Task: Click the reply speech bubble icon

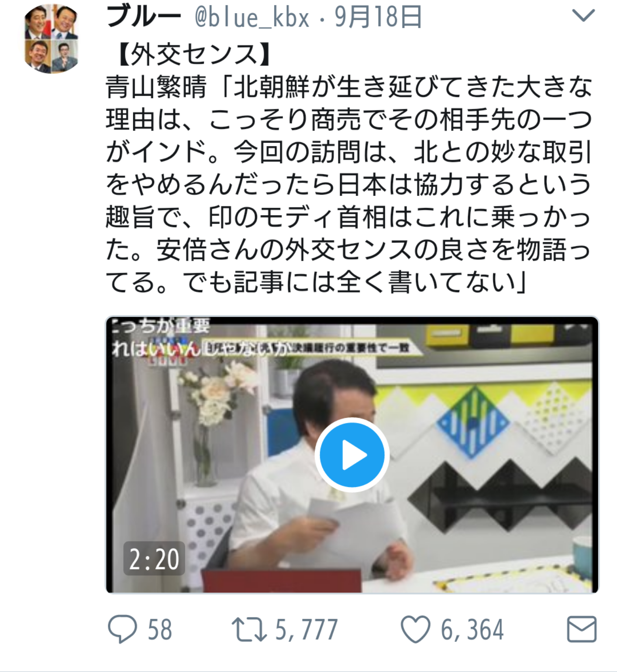Action: coord(122,629)
